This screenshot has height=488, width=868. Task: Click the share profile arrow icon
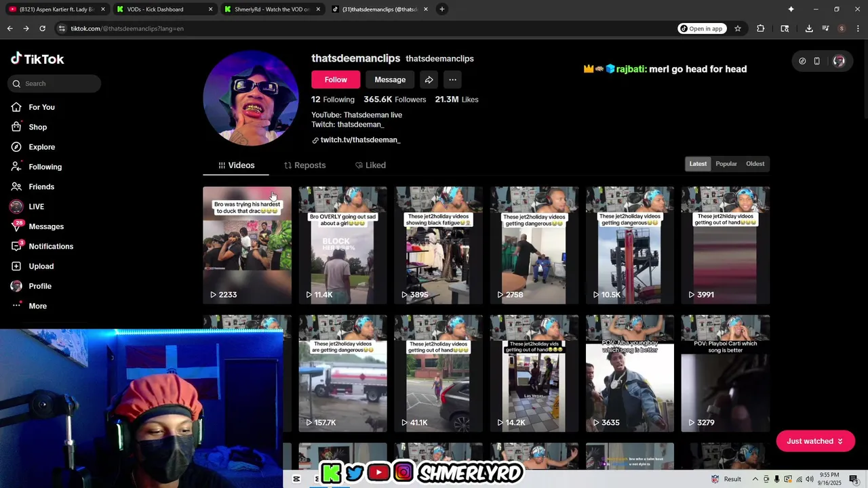(x=429, y=80)
